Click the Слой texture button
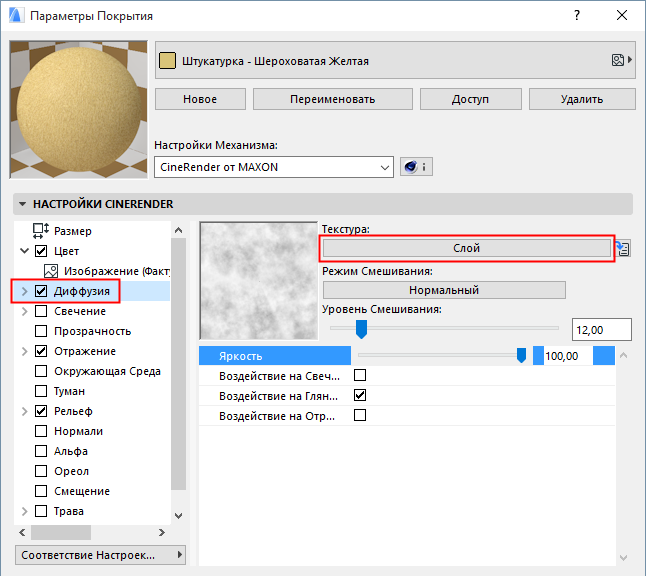The image size is (646, 576). [466, 248]
